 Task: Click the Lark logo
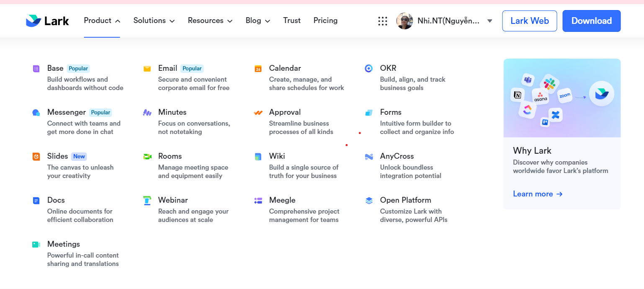[47, 21]
